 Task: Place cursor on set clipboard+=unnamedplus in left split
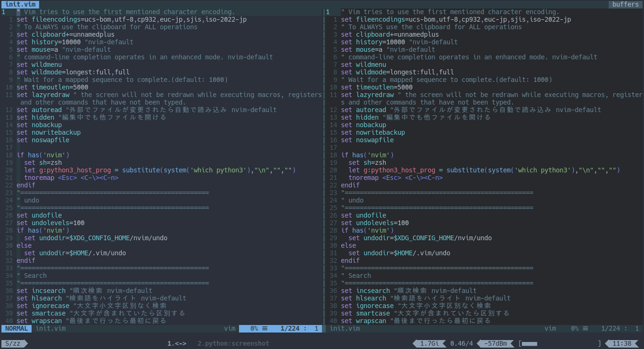66,34
